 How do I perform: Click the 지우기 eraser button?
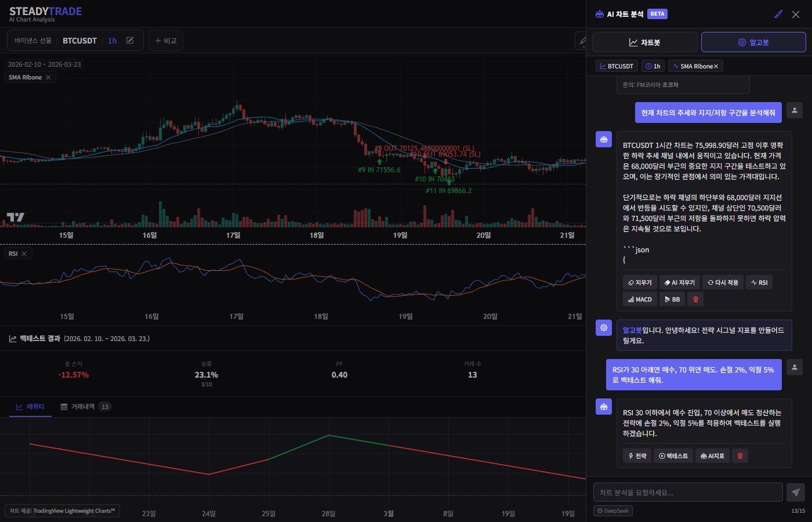pyautogui.click(x=640, y=282)
